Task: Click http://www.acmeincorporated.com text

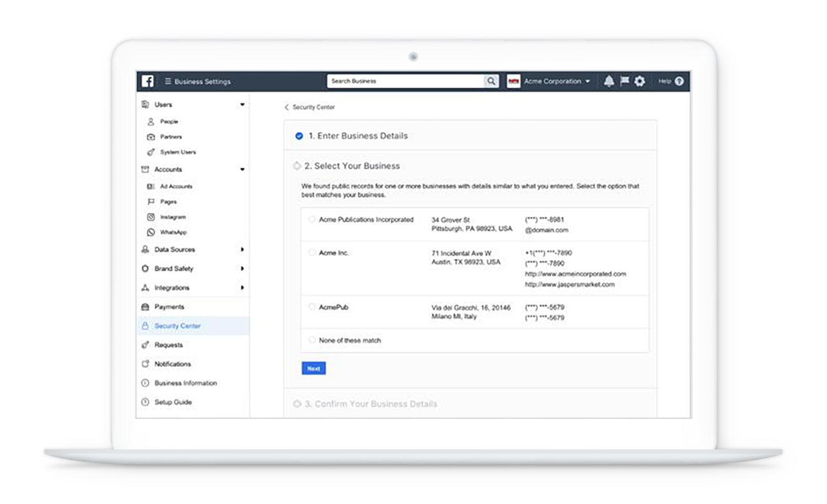Action: click(x=576, y=274)
